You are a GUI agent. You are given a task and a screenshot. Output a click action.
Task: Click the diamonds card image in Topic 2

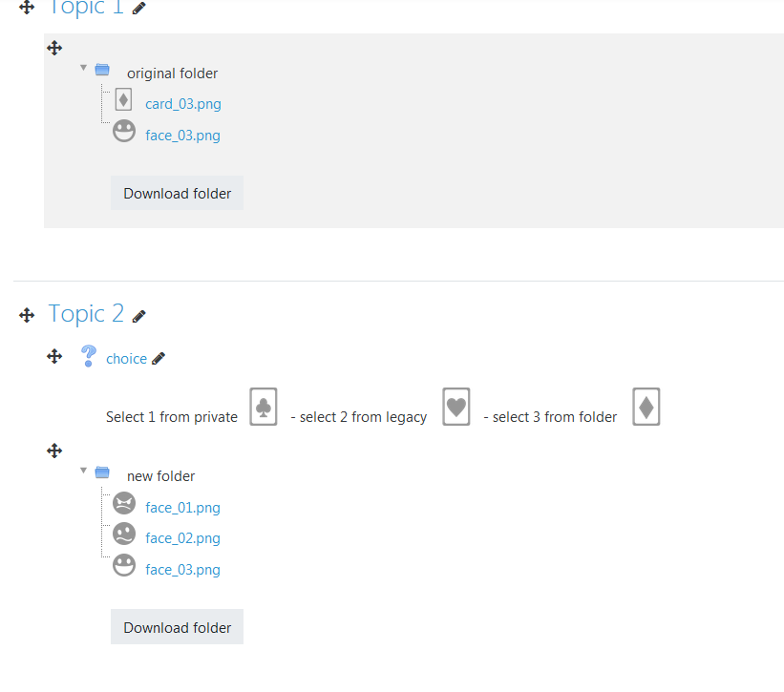(x=646, y=407)
